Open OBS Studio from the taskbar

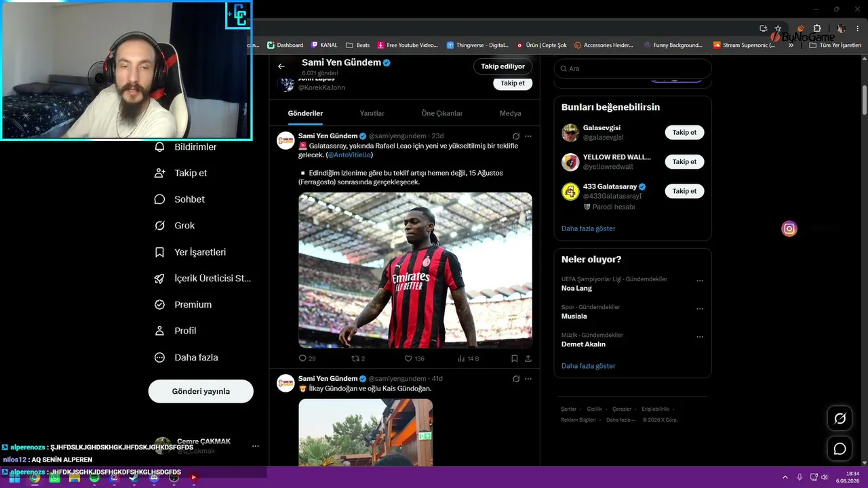click(174, 478)
